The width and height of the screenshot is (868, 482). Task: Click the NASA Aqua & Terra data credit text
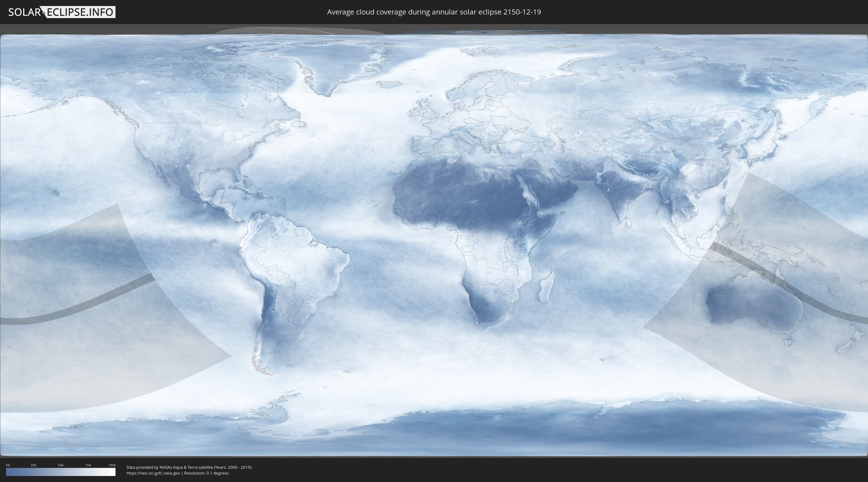click(189, 467)
